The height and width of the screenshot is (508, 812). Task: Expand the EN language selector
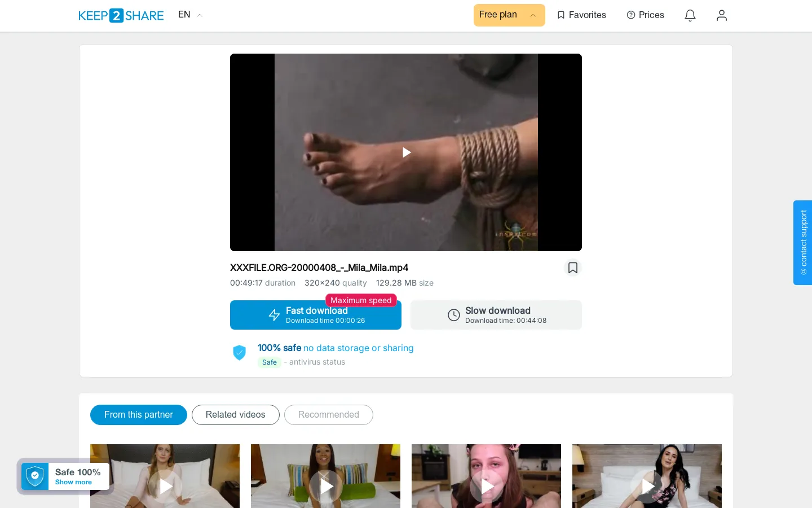[x=190, y=15]
